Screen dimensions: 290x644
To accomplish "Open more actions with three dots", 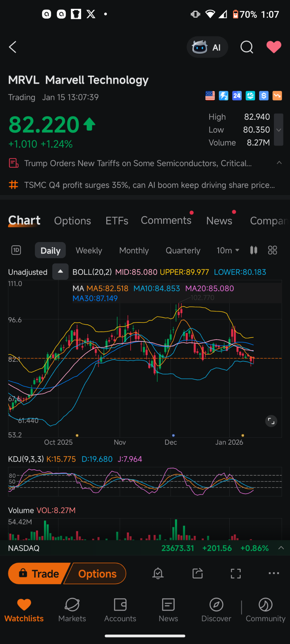I will pos(274,573).
